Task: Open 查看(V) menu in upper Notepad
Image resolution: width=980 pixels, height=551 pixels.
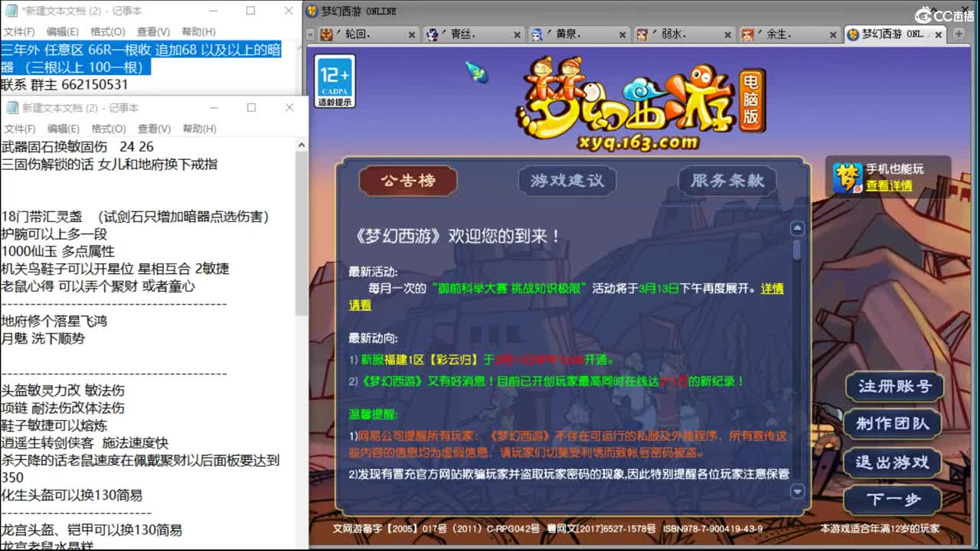Action: tap(153, 31)
